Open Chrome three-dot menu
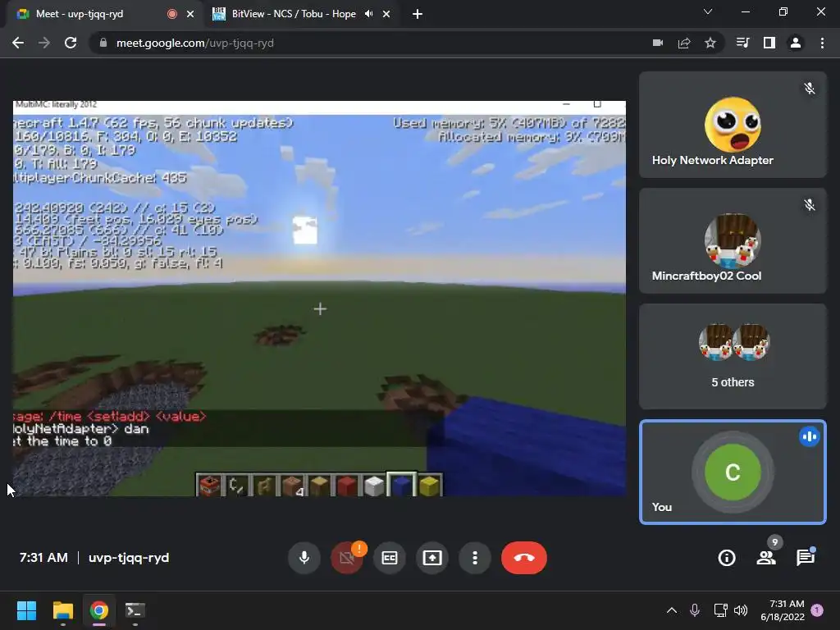Screen dimensions: 840x630 pos(822,43)
